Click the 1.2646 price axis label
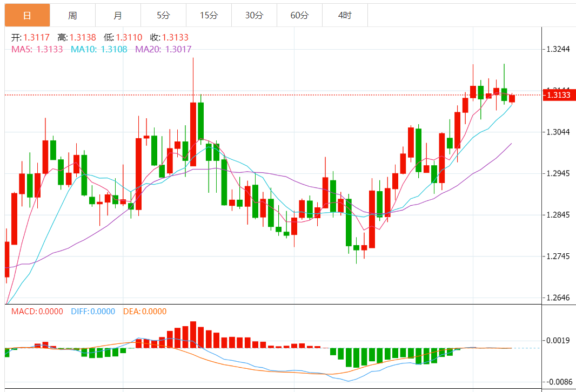 (558, 298)
